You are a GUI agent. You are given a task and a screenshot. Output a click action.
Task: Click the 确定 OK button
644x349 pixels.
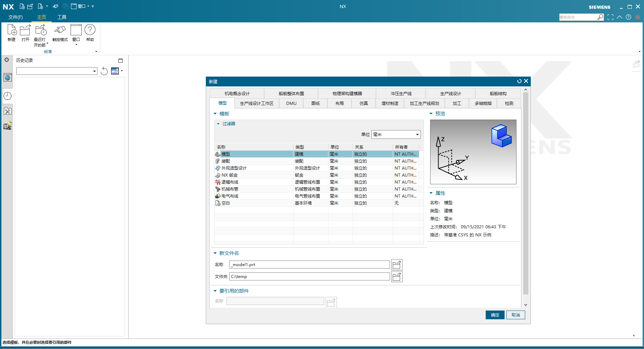[x=495, y=315]
